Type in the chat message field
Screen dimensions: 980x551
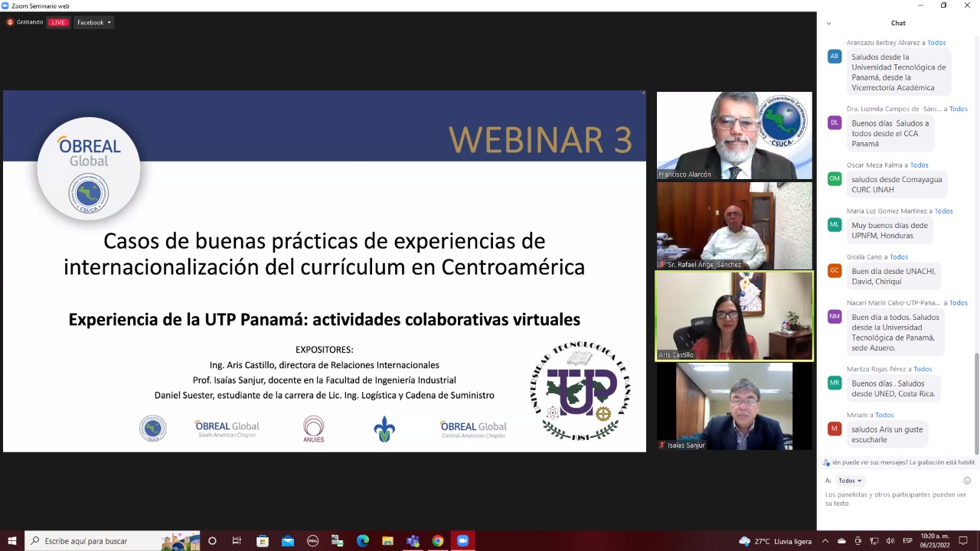[x=896, y=499]
